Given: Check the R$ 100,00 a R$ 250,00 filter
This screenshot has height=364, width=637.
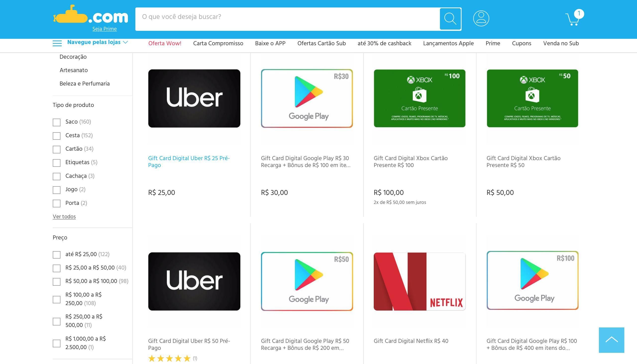Looking at the screenshot, I should pos(56,299).
